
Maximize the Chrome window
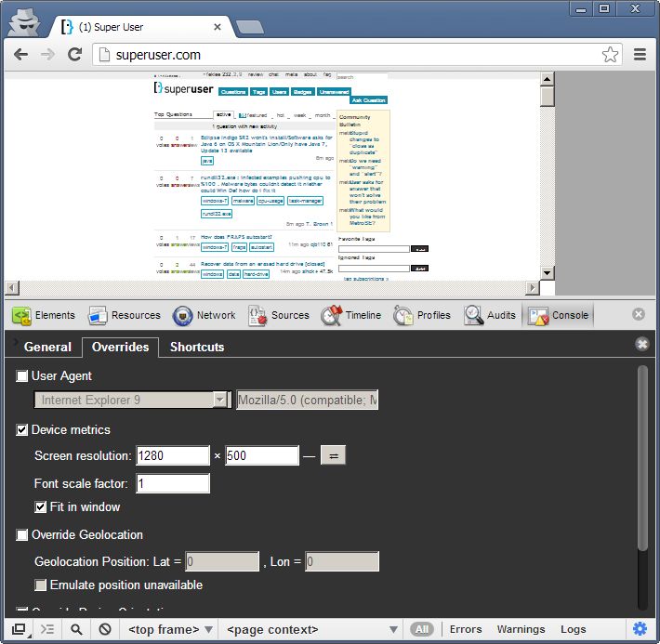[x=604, y=9]
